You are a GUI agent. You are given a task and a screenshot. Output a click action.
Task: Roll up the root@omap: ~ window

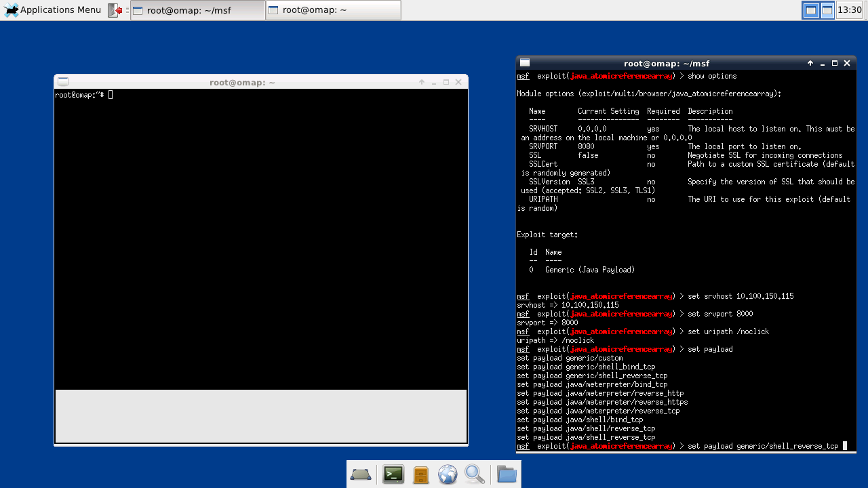pyautogui.click(x=422, y=82)
